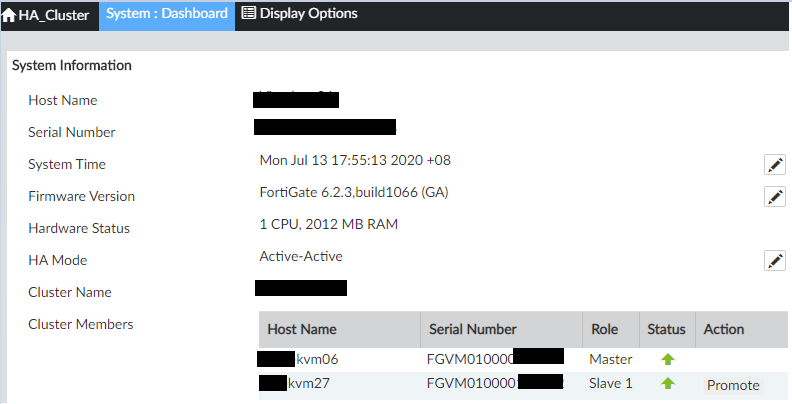The height and width of the screenshot is (404, 792).
Task: Click the Active-Active HA mode value
Action: [x=301, y=256]
